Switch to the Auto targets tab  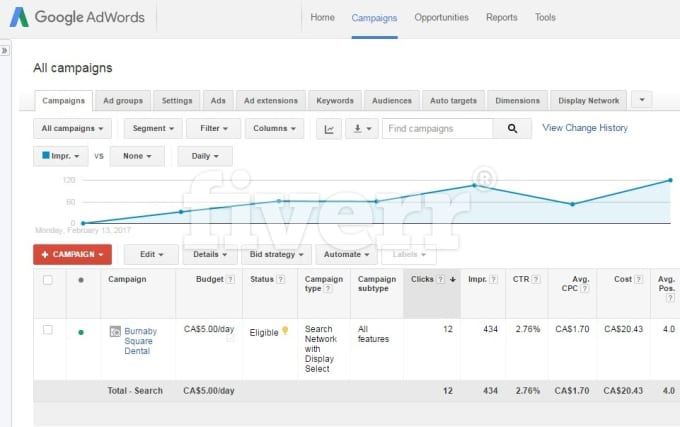pos(453,101)
